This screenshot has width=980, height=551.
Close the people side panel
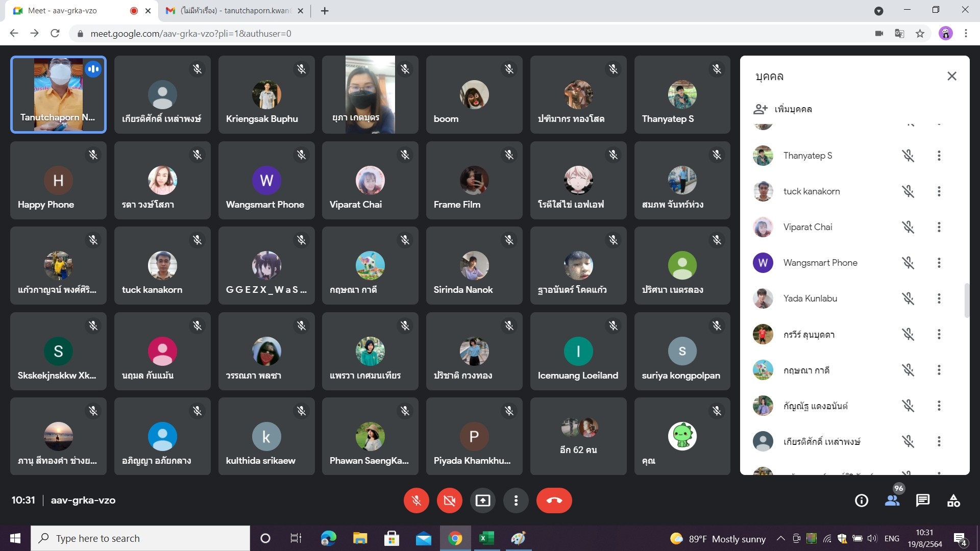tap(951, 76)
